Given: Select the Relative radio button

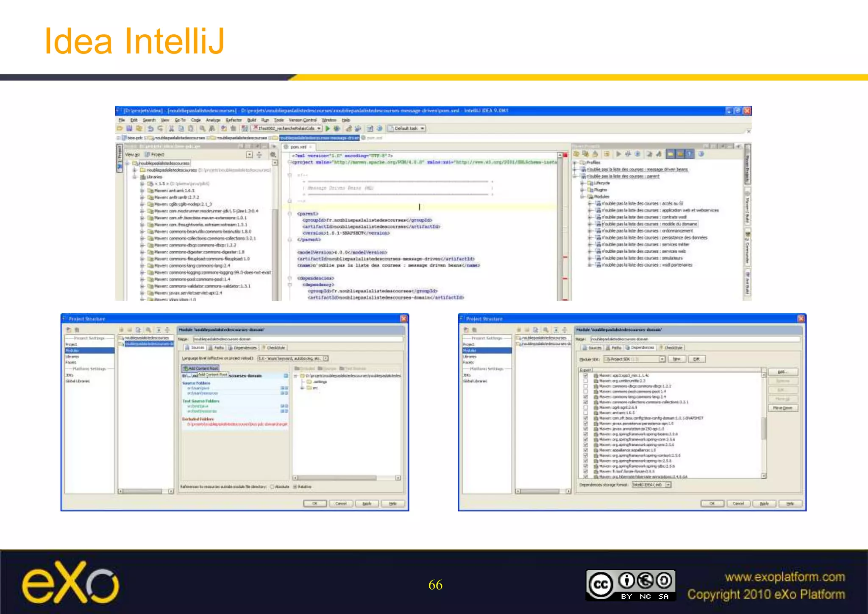Looking at the screenshot, I should 295,487.
